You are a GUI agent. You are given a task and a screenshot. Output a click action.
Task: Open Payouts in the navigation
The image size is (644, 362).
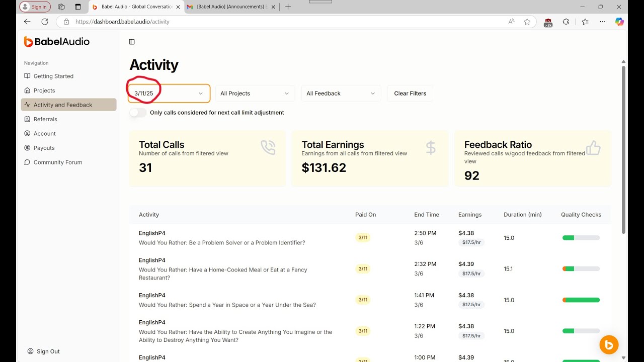click(x=44, y=148)
